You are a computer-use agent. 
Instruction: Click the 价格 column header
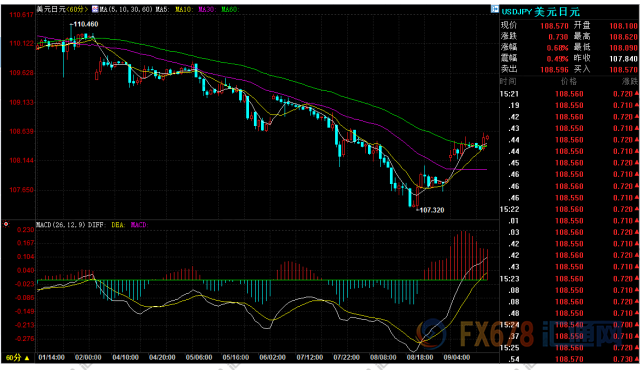click(569, 82)
